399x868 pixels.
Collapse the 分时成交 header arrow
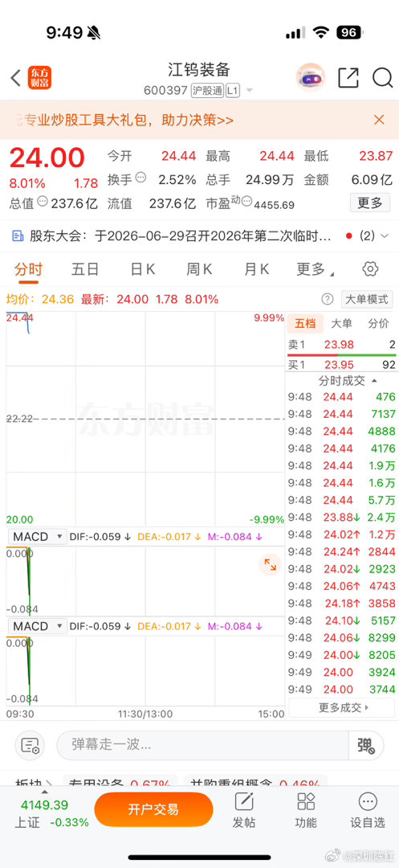coord(375,381)
